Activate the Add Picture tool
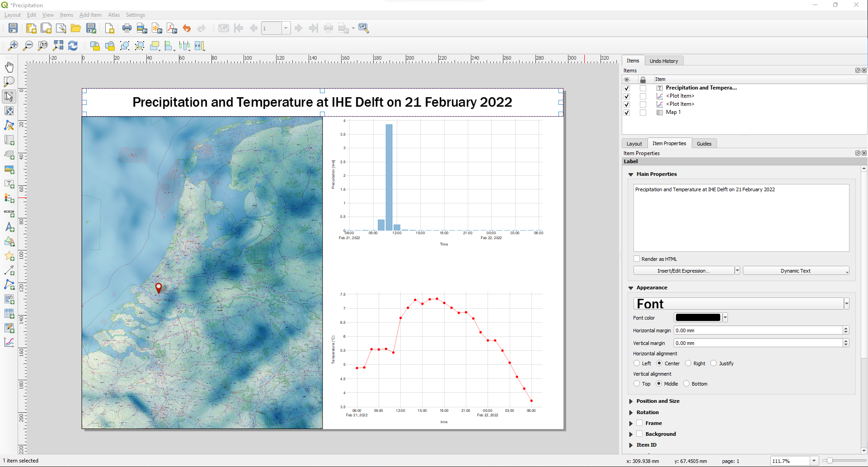This screenshot has width=868, height=467. [9, 170]
